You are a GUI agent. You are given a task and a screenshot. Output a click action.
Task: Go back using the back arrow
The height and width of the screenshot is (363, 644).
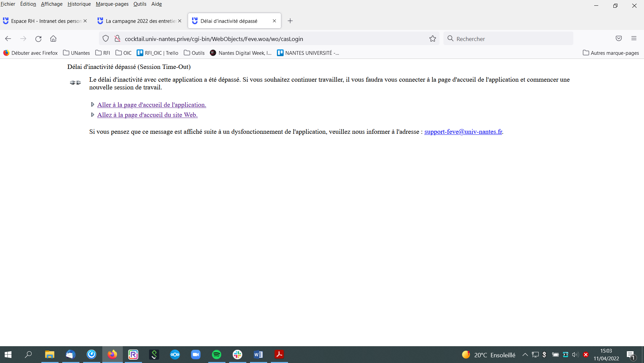[8, 39]
